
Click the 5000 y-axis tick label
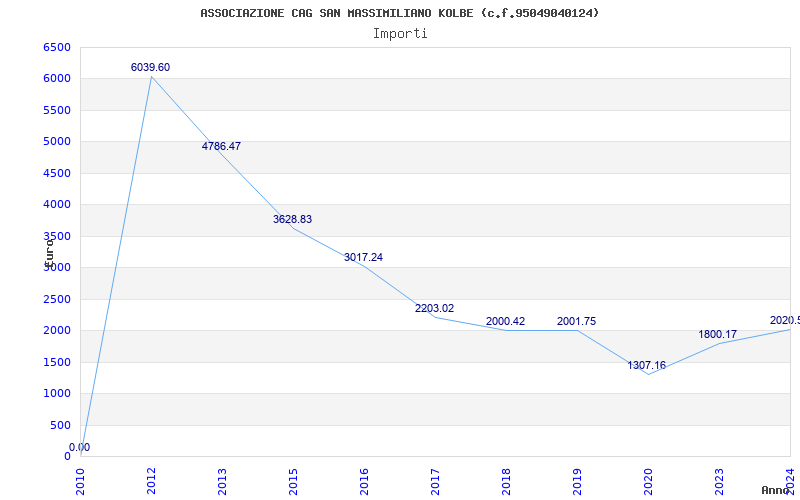(x=57, y=141)
